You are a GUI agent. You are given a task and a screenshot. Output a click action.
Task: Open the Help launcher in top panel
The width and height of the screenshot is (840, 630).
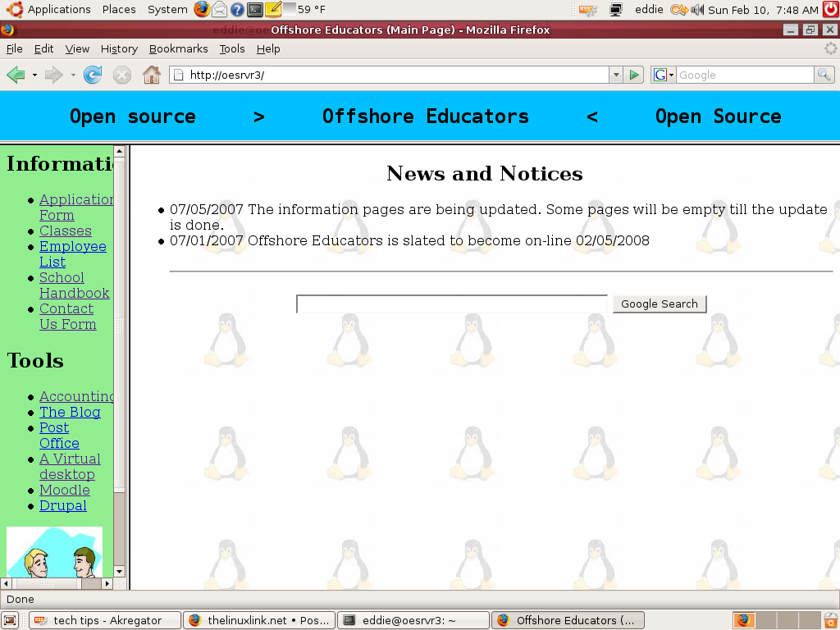click(237, 9)
